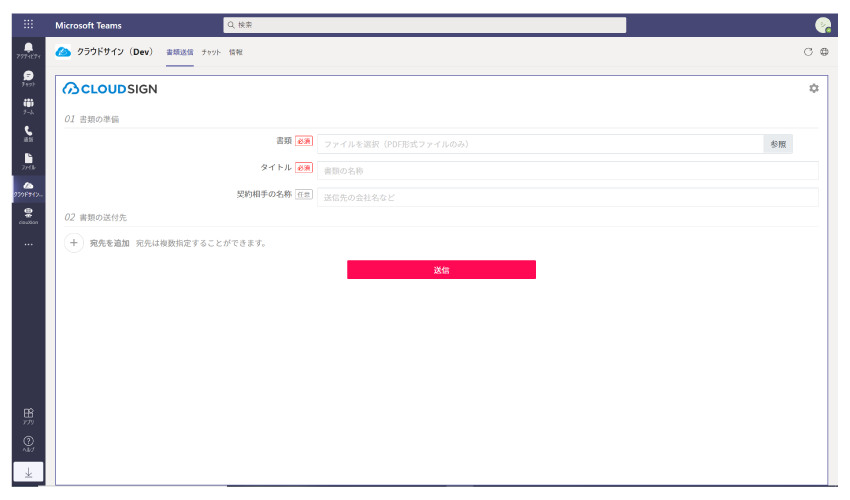Screen dimensions: 850x500
Task: Open Chat from the left sidebar
Action: 28,79
